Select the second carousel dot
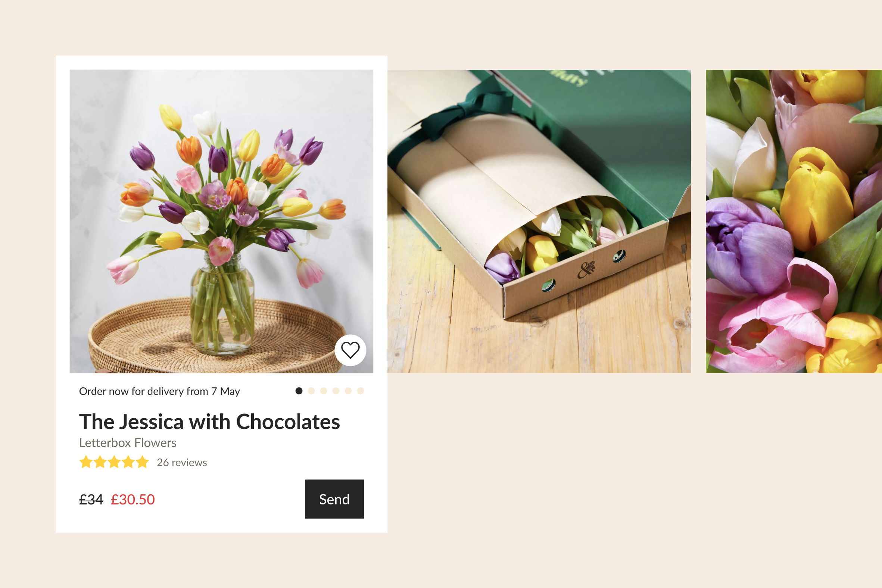The width and height of the screenshot is (882, 588). (x=311, y=391)
